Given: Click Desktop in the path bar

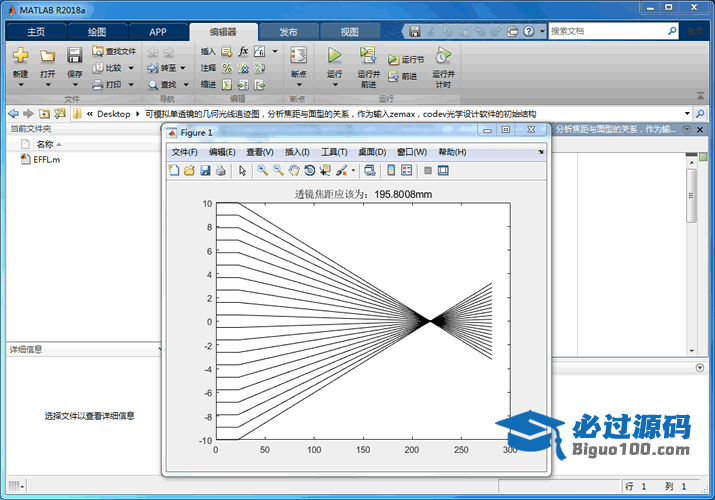Looking at the screenshot, I should tap(114, 114).
